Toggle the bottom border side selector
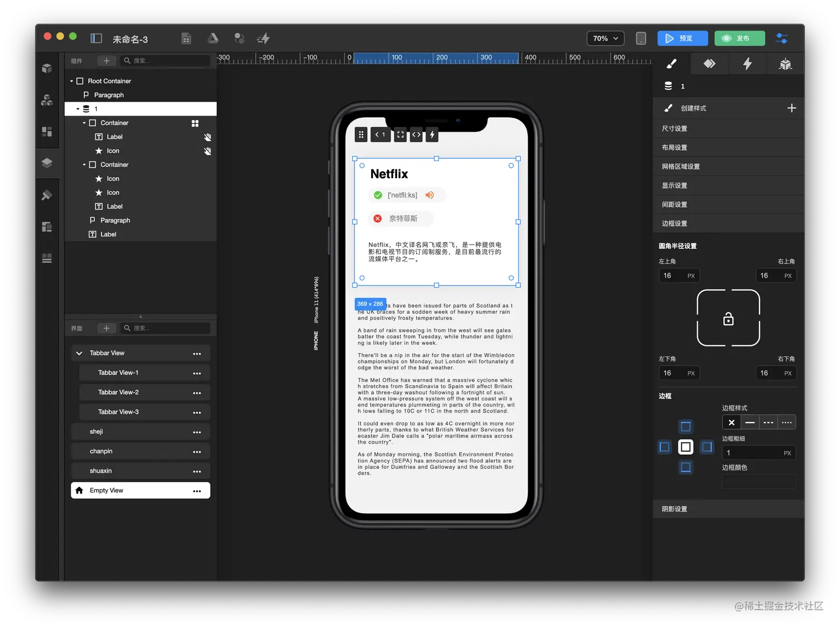 686,468
